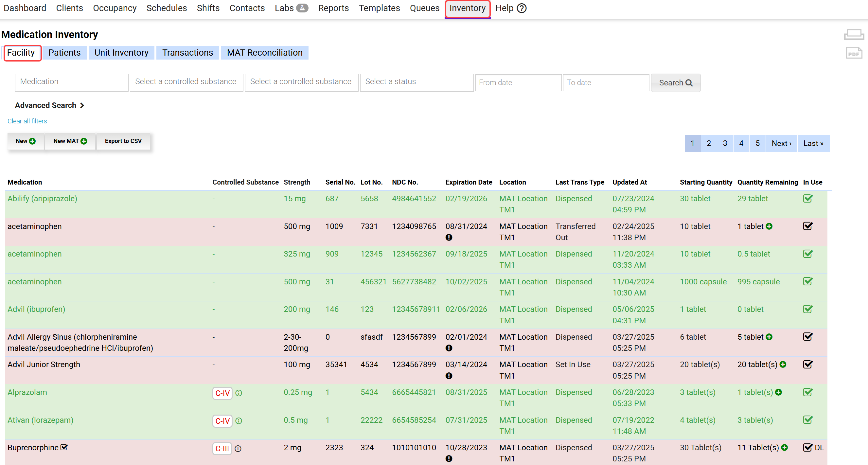The height and width of the screenshot is (465, 868).
Task: Click the expired warning icon under 03/14/2024
Action: tap(449, 376)
